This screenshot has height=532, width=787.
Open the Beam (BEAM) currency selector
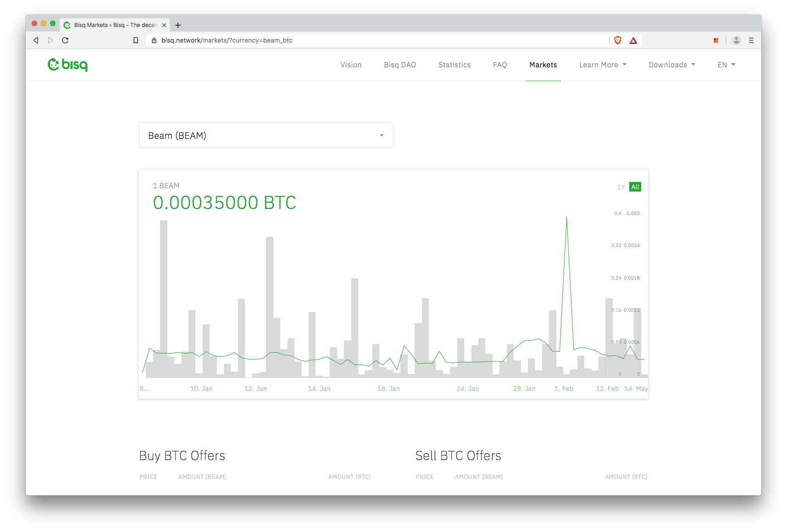[x=266, y=135]
